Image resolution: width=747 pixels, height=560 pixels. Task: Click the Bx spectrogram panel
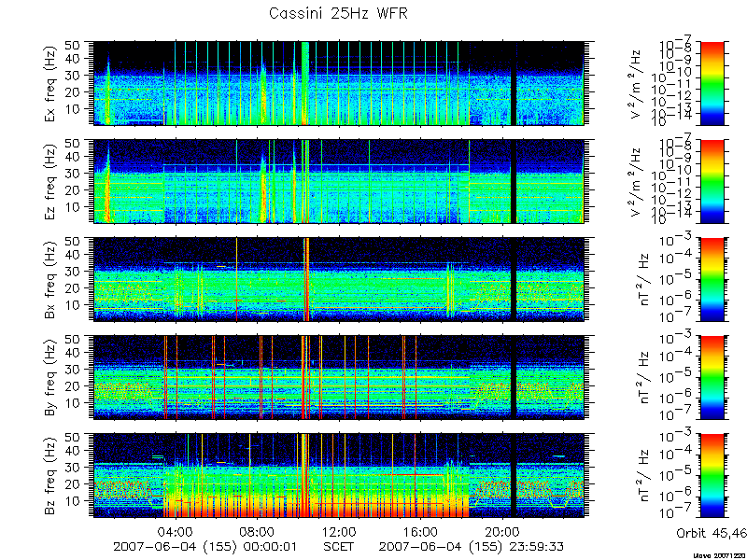pos(338,279)
